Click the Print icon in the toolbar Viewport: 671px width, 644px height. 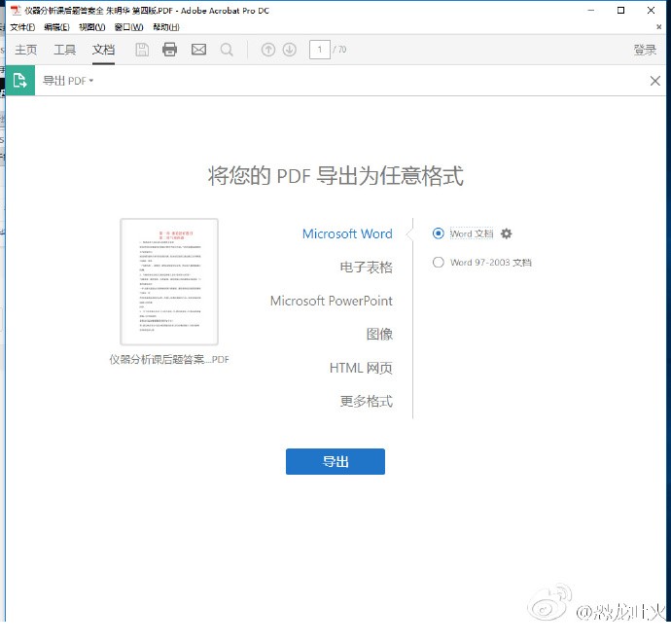(x=169, y=50)
